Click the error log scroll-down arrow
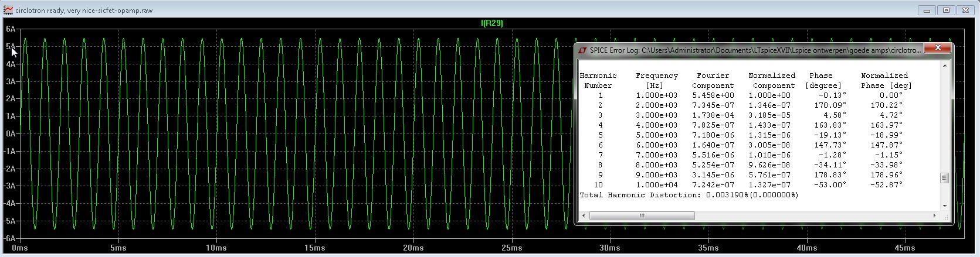This screenshot has width=980, height=257. [x=944, y=205]
